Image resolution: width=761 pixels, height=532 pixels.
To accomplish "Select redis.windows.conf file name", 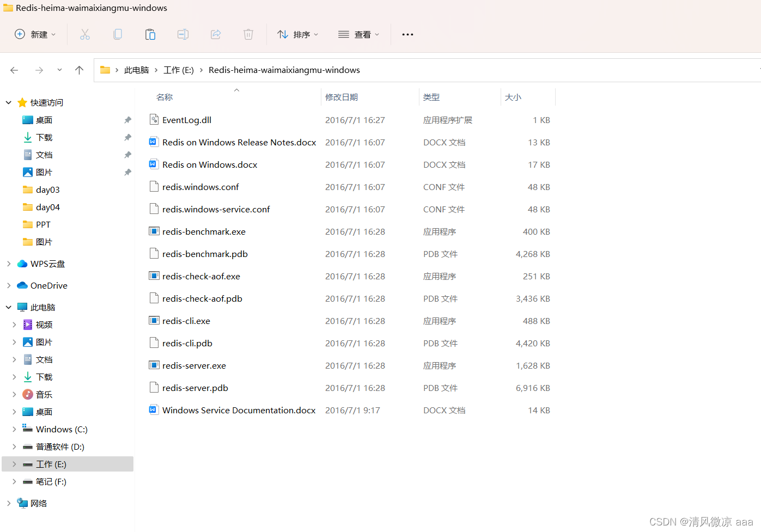I will 200,187.
